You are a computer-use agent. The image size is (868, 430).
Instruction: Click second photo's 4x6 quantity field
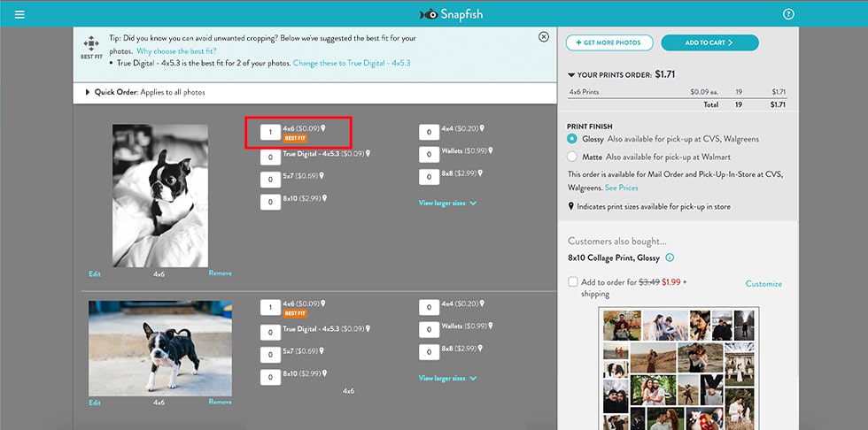(x=271, y=307)
